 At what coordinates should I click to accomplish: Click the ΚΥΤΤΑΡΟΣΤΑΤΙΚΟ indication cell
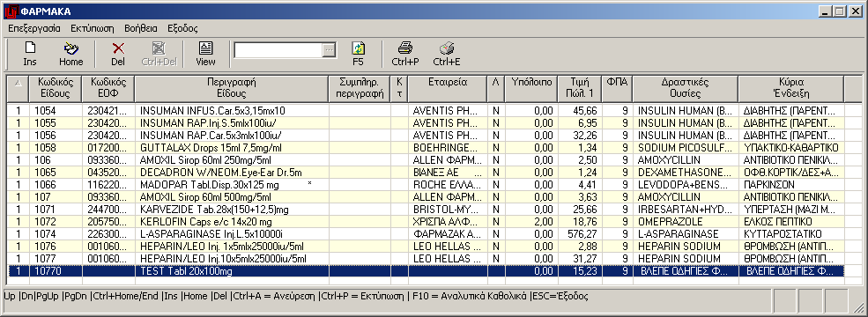[791, 234]
